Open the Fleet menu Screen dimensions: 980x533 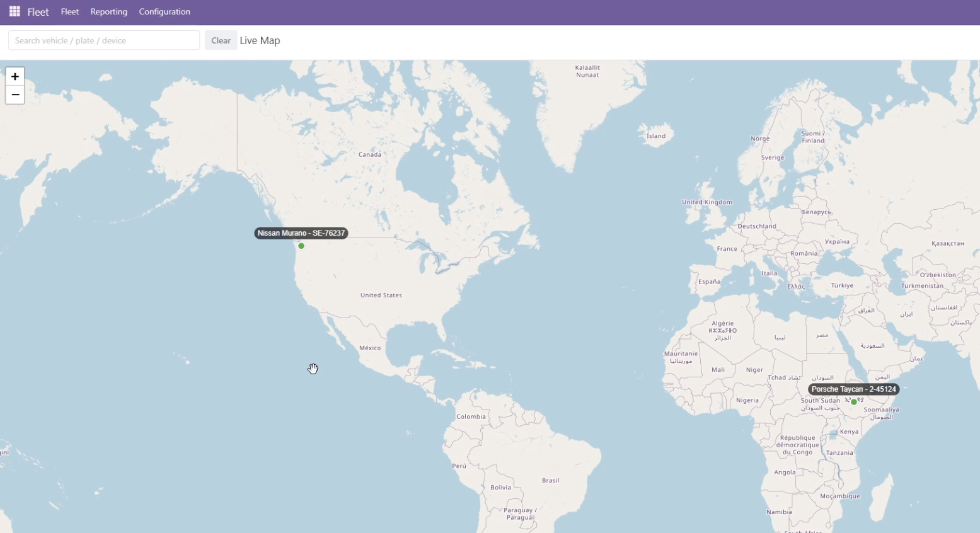tap(69, 11)
